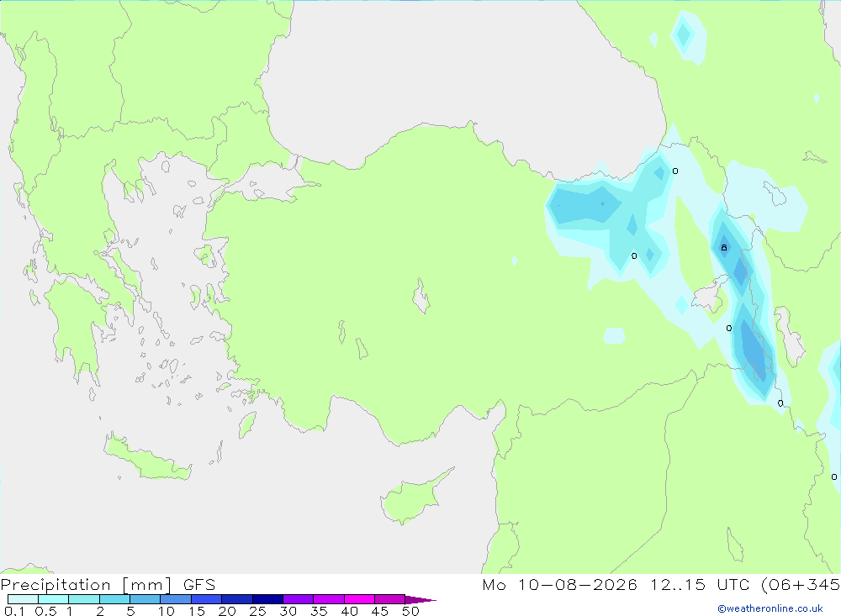This screenshot has width=841, height=616.
Task: Click the '45' legend scale value
Action: (380, 611)
